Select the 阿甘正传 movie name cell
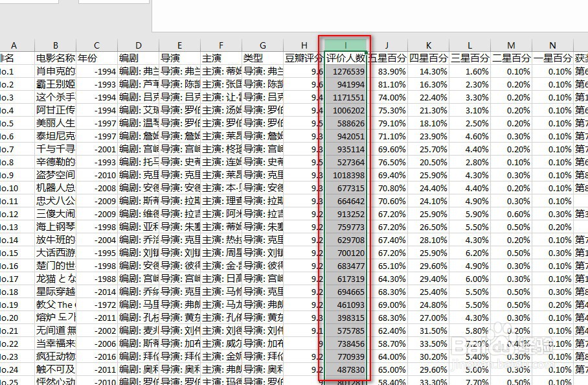 pos(56,110)
